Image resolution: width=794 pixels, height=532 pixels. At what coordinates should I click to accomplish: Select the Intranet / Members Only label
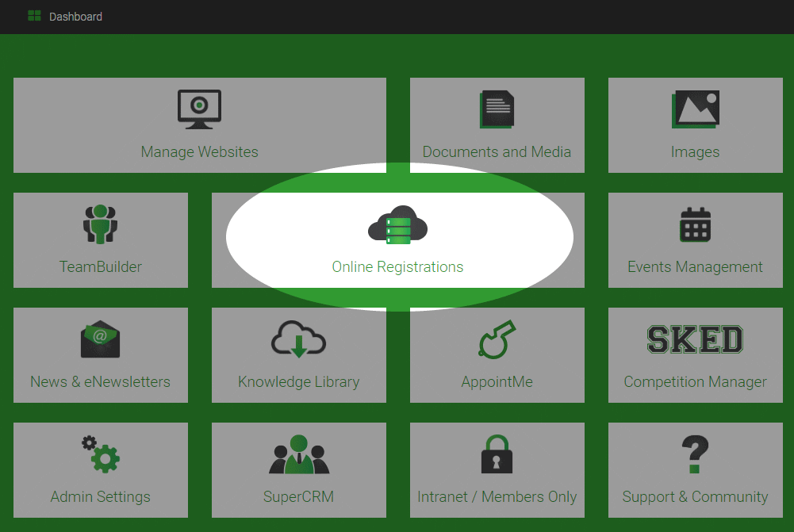tap(497, 497)
